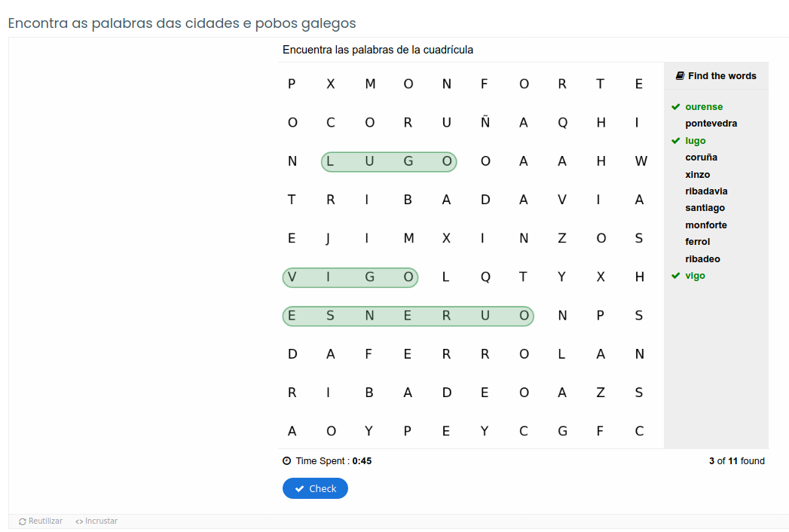Click the code brackets icon beside Incrustar
The image size is (789, 532).
coord(78,521)
